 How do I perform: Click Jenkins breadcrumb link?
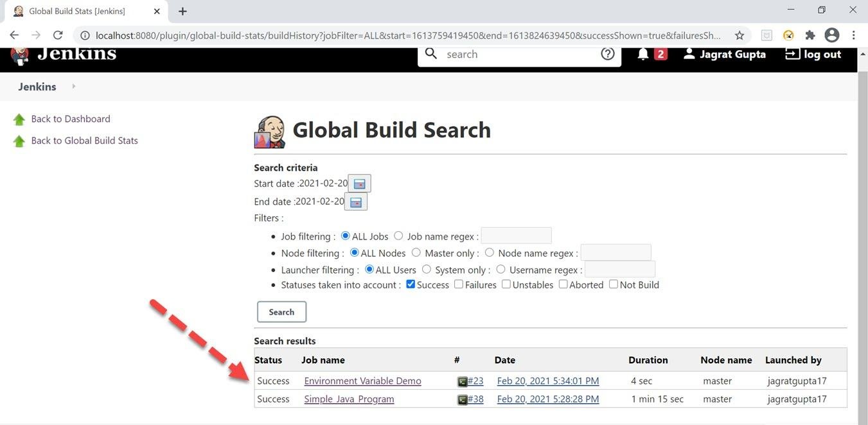click(37, 87)
